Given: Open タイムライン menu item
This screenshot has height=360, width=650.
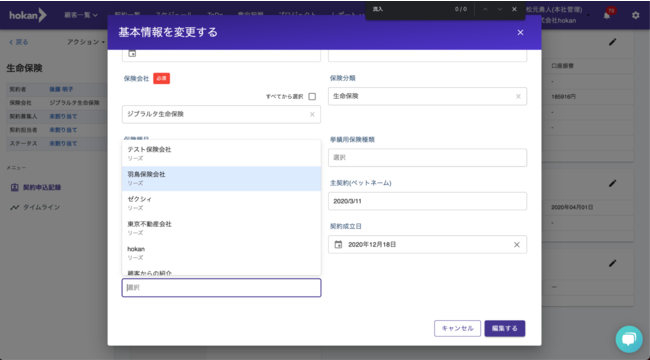Looking at the screenshot, I should click(41, 207).
